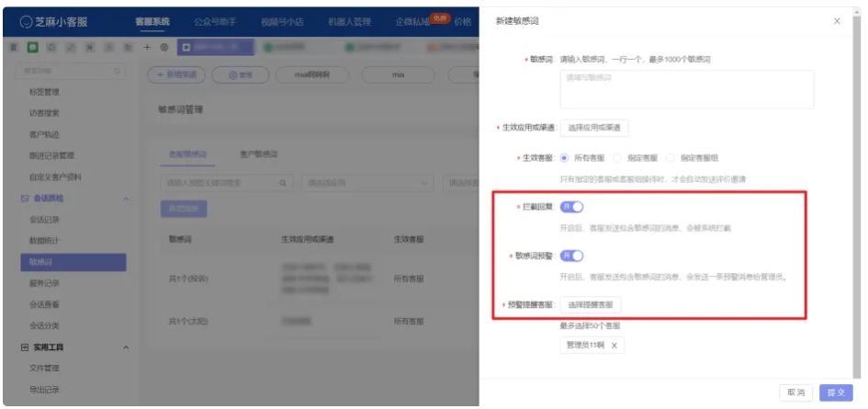This screenshot has width=868, height=409.
Task: Click the 提交 button
Action: pos(836,392)
